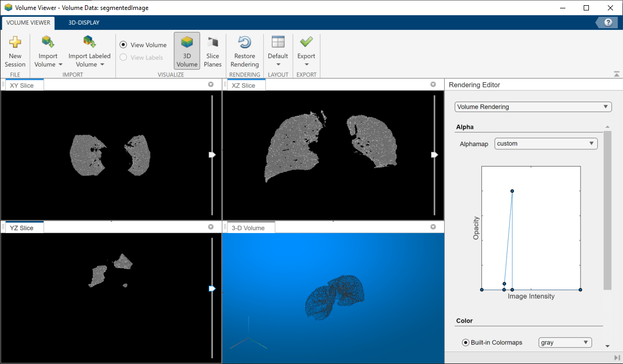Viewport: 623px width, 364px height.
Task: Select the View Volume radio button
Action: 124,45
